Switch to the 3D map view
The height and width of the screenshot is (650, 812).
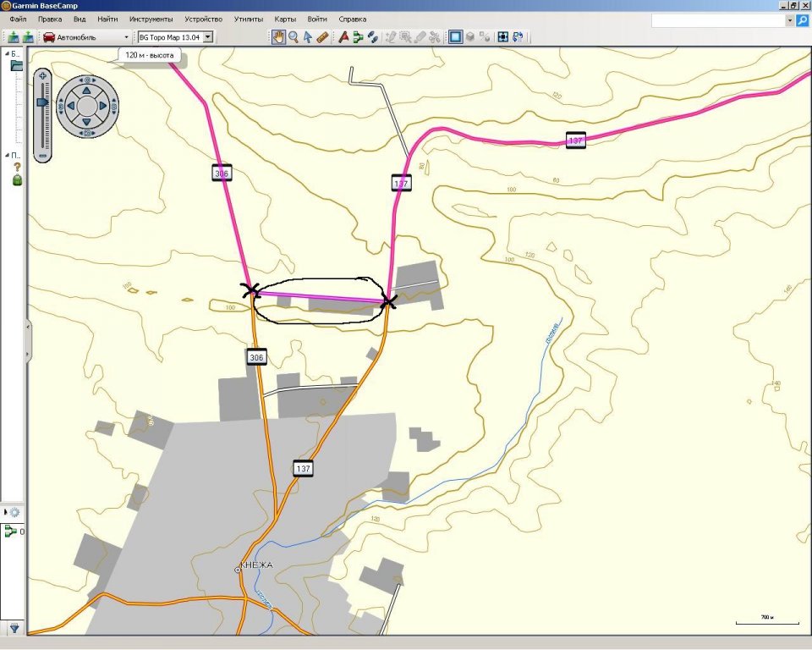pyautogui.click(x=470, y=36)
